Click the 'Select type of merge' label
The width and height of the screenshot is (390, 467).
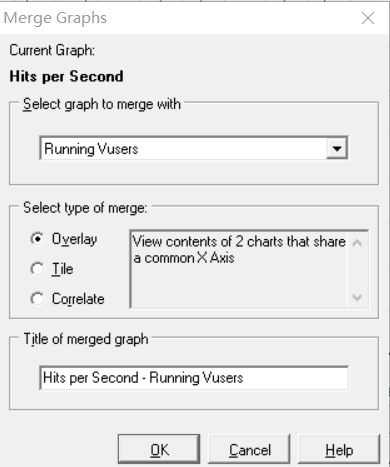[85, 208]
